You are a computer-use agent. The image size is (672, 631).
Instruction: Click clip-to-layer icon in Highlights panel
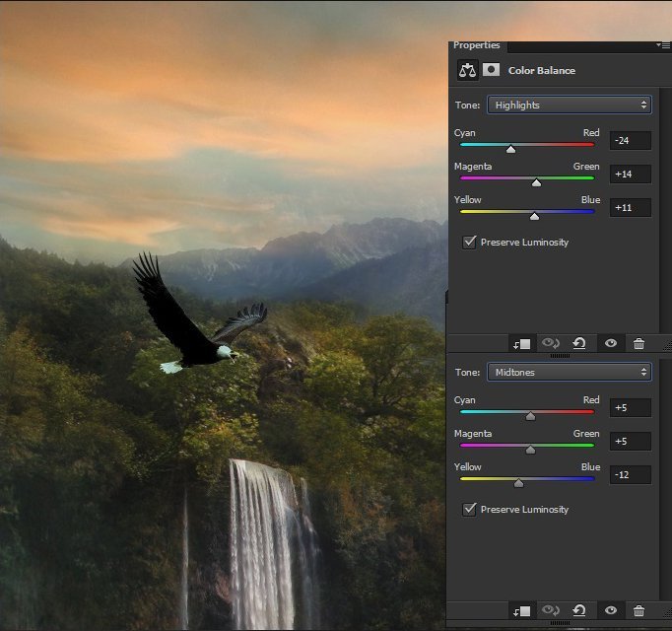click(x=520, y=343)
